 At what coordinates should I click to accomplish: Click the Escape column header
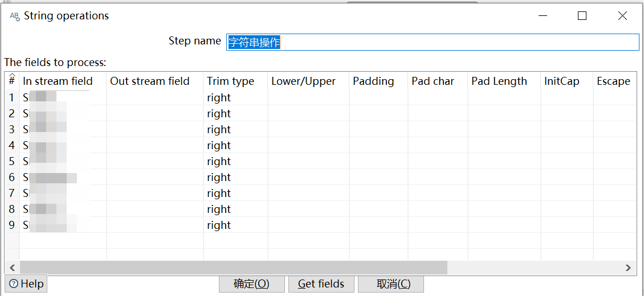(x=615, y=81)
